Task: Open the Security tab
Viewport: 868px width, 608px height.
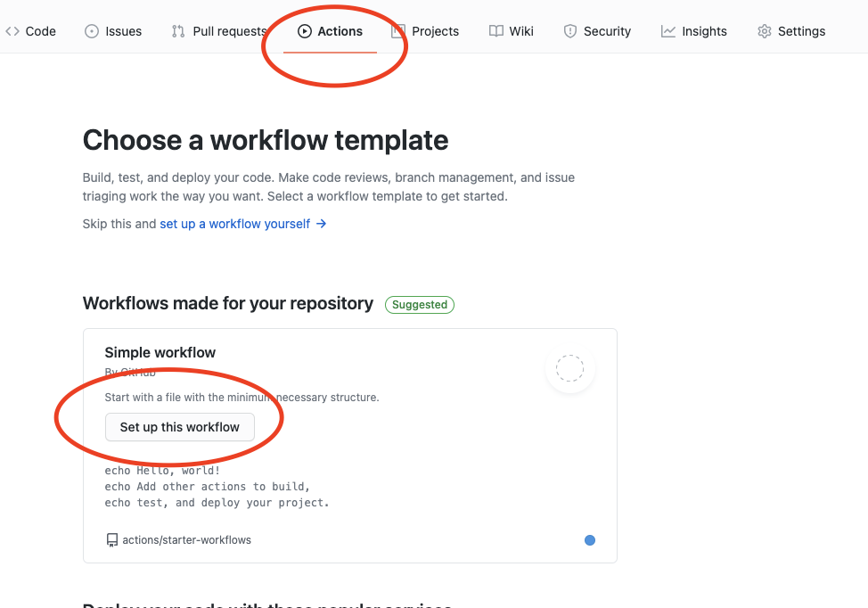Action: [597, 31]
